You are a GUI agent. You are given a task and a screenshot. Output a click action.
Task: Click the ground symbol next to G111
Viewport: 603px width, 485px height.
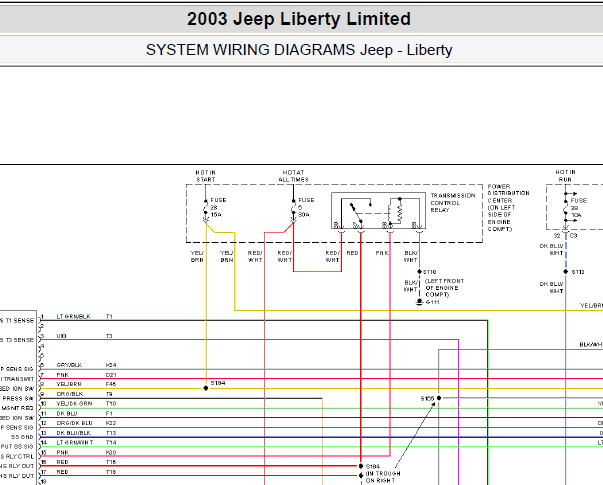point(420,302)
